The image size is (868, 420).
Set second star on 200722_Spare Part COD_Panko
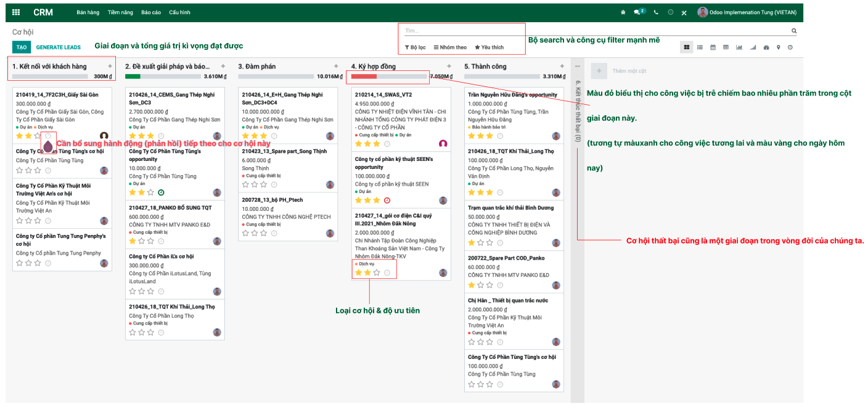[481, 286]
